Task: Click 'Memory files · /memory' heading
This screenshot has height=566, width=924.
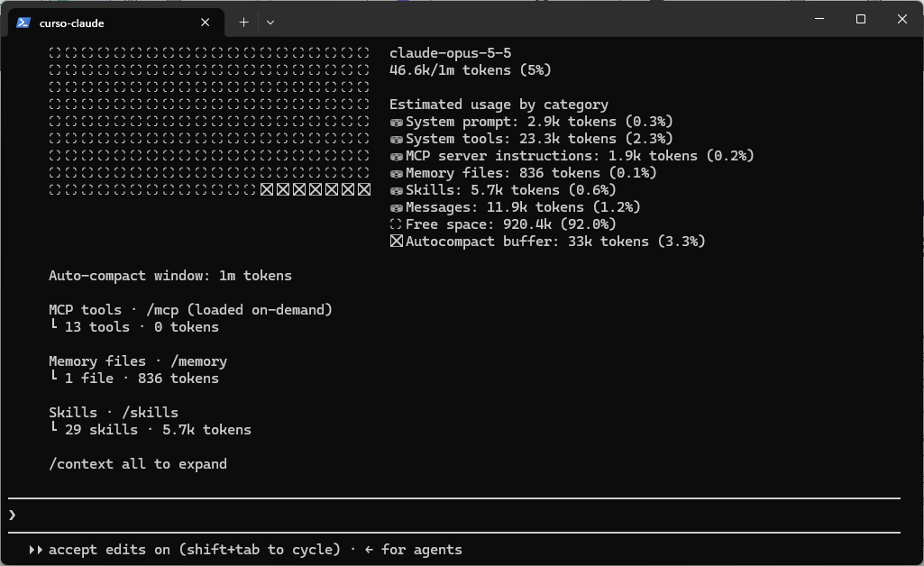Action: (138, 361)
